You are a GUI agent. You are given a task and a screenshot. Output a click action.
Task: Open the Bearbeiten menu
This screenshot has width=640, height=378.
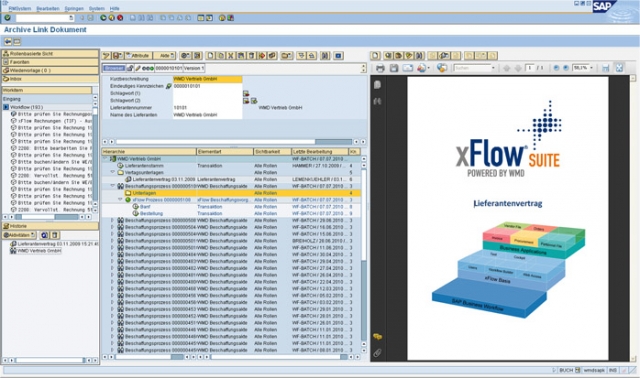pyautogui.click(x=48, y=8)
